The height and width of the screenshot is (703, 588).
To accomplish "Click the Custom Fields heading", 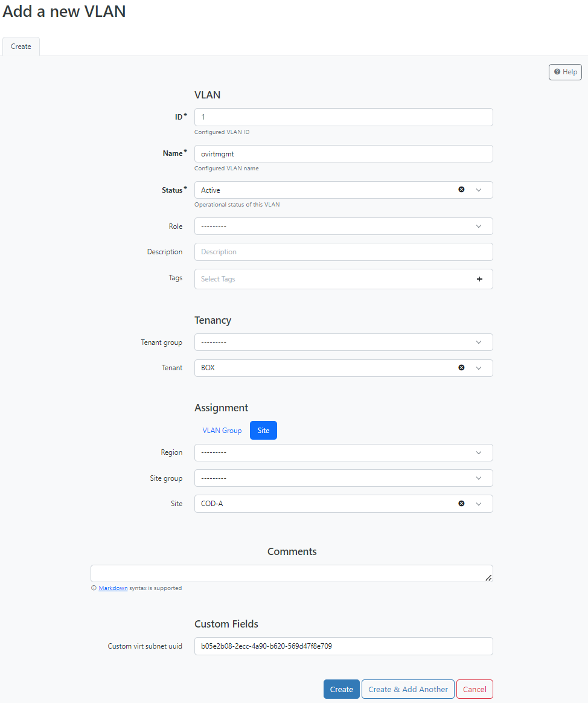I will click(x=226, y=624).
